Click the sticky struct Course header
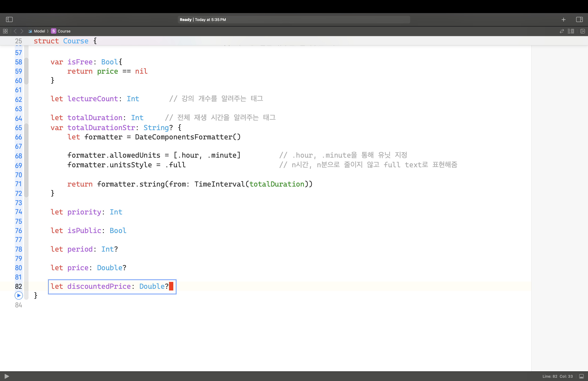Viewport: 588px width, 381px height. pyautogui.click(x=65, y=41)
